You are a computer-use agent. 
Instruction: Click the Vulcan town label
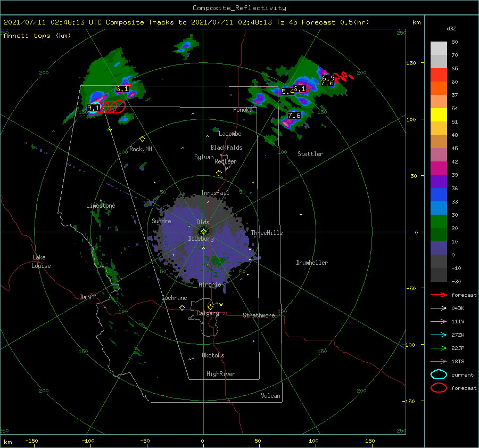(x=270, y=396)
